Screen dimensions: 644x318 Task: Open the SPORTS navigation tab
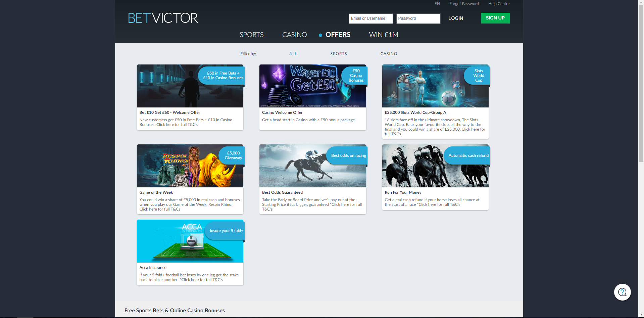point(251,34)
